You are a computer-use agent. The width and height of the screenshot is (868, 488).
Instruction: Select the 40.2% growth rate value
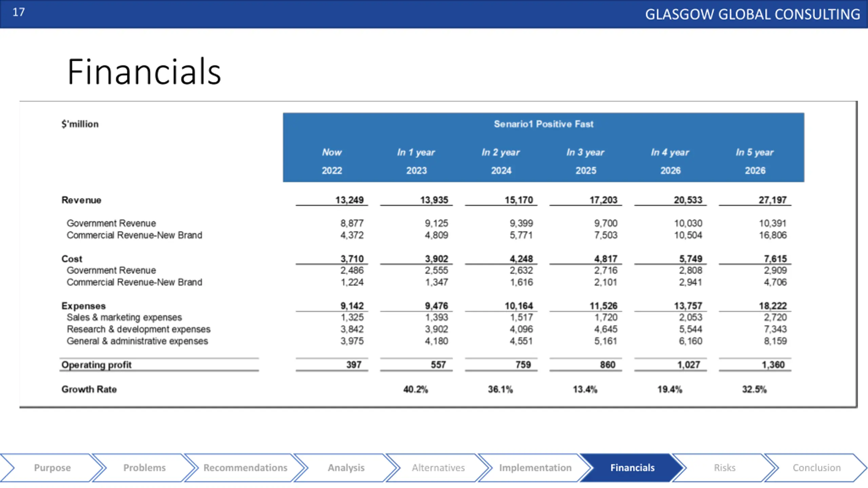point(416,389)
